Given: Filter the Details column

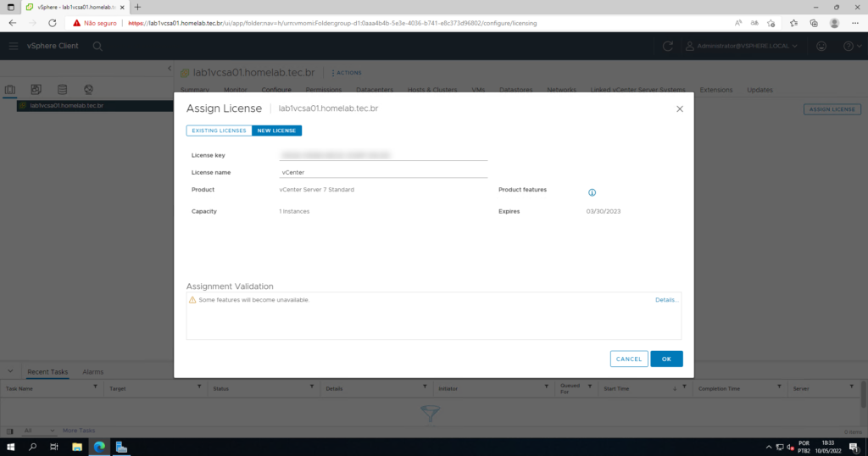Looking at the screenshot, I should coord(425,386).
